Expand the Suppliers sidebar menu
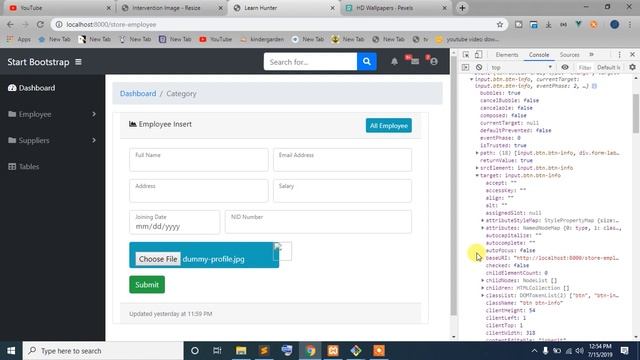The image size is (640, 360). (52, 140)
